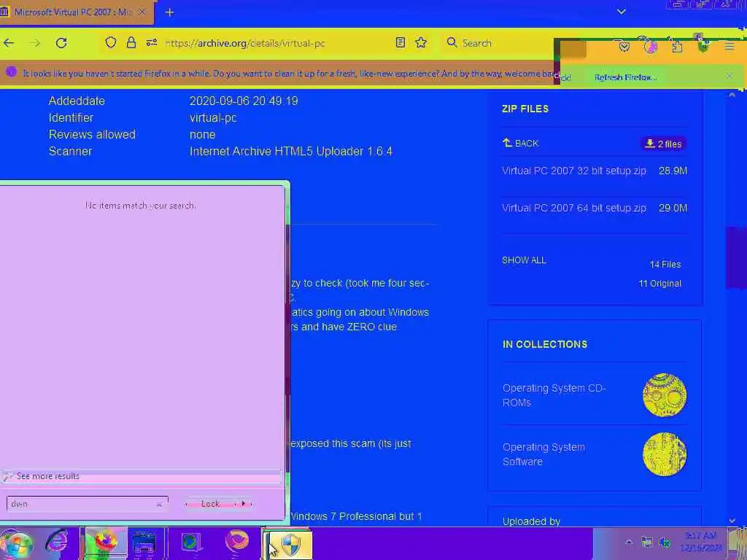Open the Extensions puzzle icon
The image size is (747, 560).
pyautogui.click(x=677, y=46)
